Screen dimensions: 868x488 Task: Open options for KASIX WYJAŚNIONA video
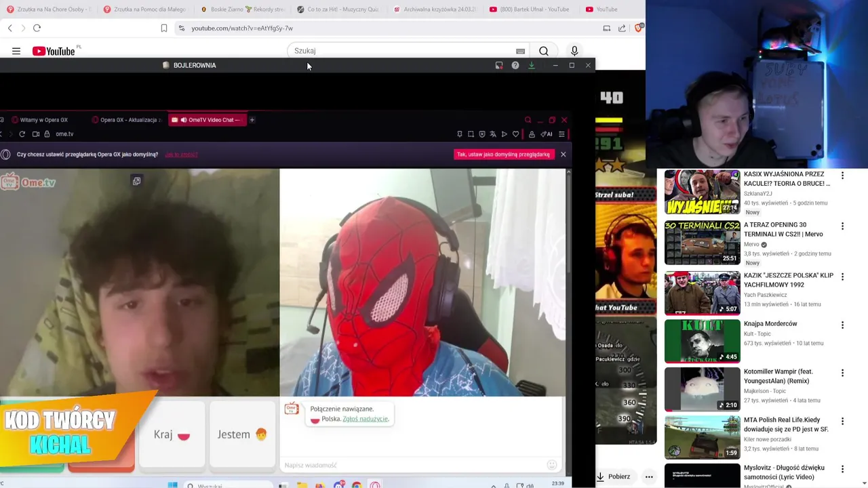pos(842,176)
